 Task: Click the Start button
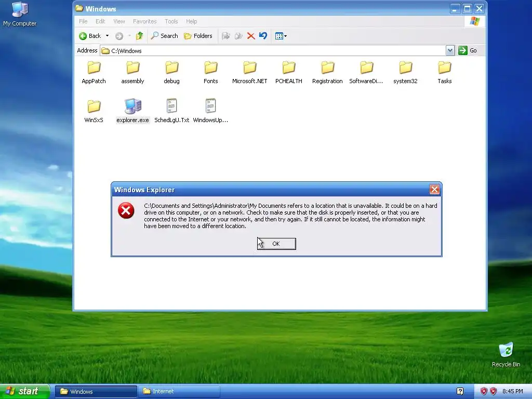[x=25, y=391]
